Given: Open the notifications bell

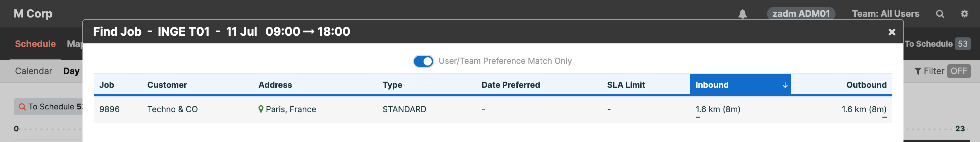Looking at the screenshot, I should pyautogui.click(x=742, y=14).
